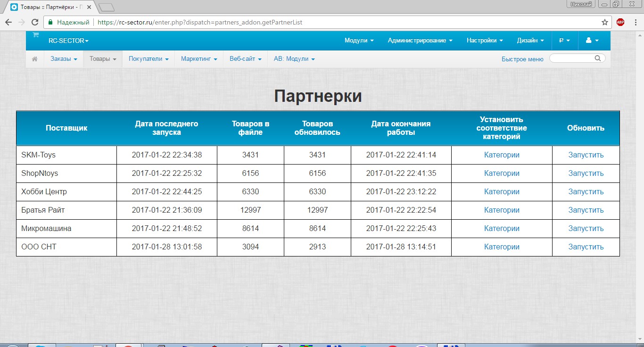This screenshot has height=347, width=644.
Task: Click the browser address bar URL
Action: pyautogui.click(x=200, y=22)
